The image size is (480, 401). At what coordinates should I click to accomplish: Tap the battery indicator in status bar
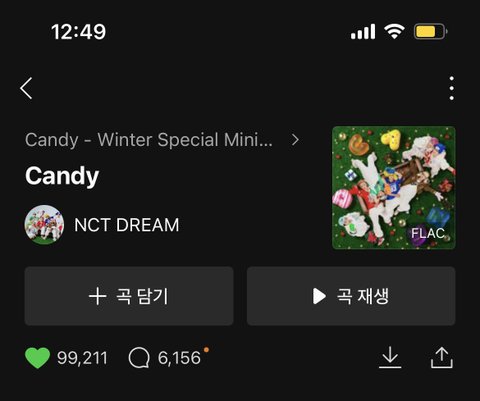point(430,32)
